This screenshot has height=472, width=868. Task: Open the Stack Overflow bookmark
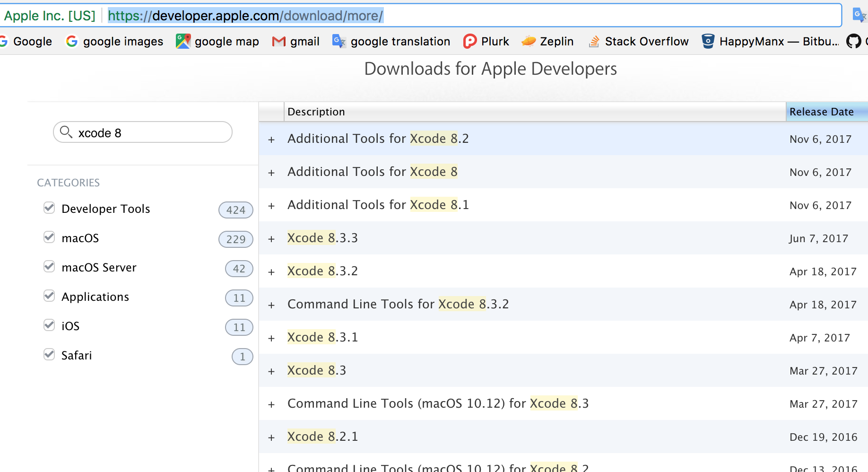point(638,42)
